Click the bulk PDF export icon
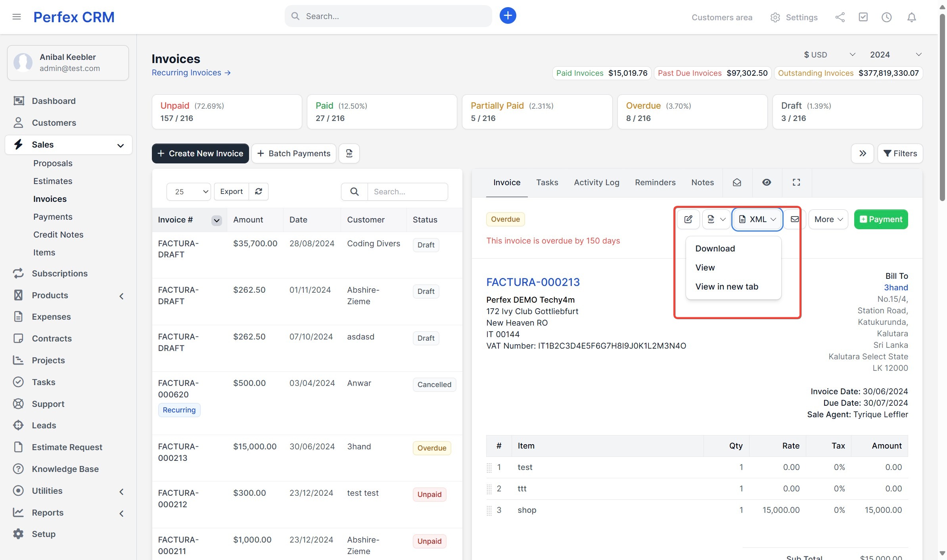 click(349, 153)
